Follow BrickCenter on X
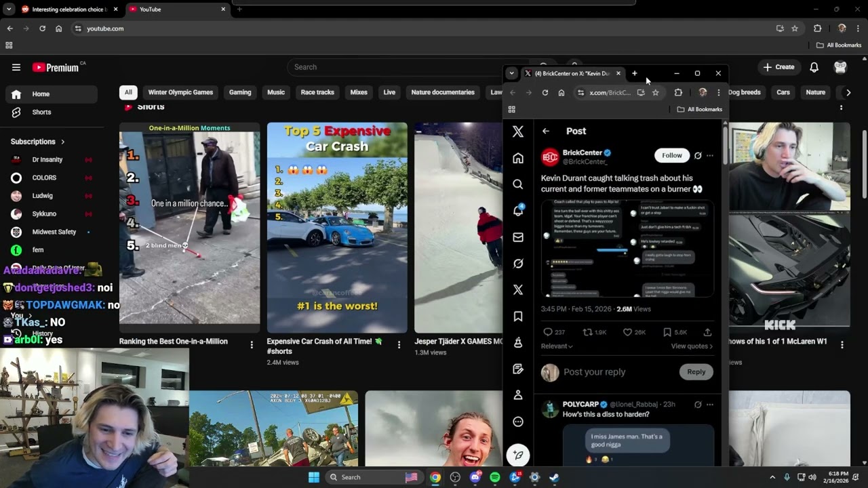Image resolution: width=868 pixels, height=488 pixels. [x=672, y=156]
